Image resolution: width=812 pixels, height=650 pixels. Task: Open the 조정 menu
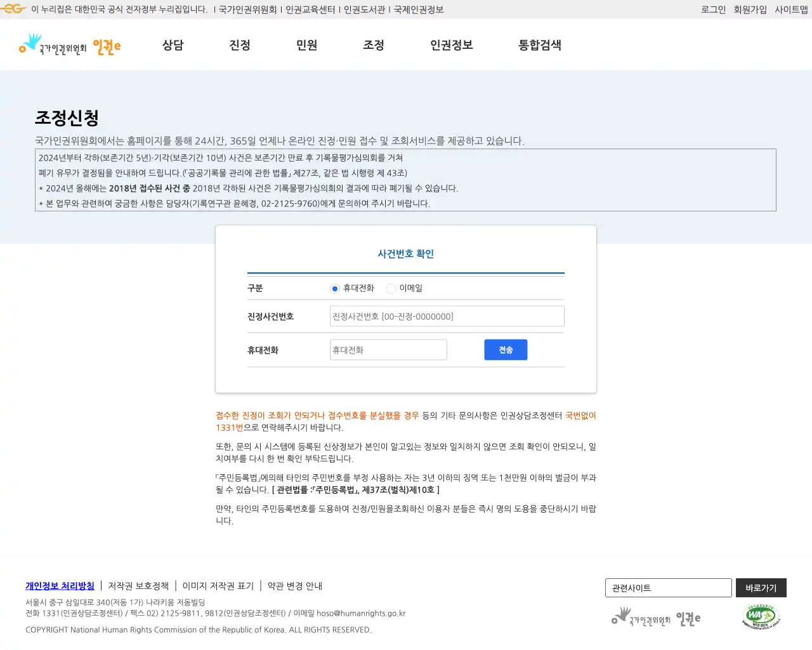[373, 45]
